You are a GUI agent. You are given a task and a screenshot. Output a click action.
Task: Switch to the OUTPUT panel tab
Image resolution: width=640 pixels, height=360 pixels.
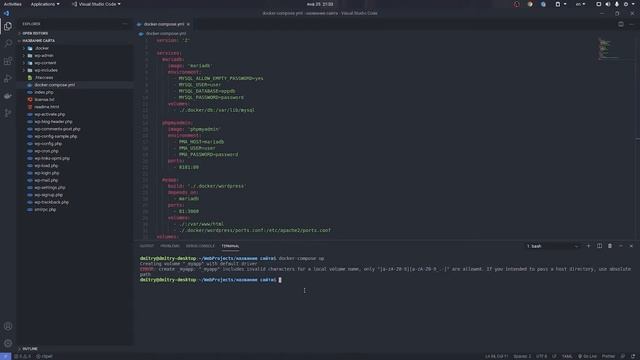147,246
